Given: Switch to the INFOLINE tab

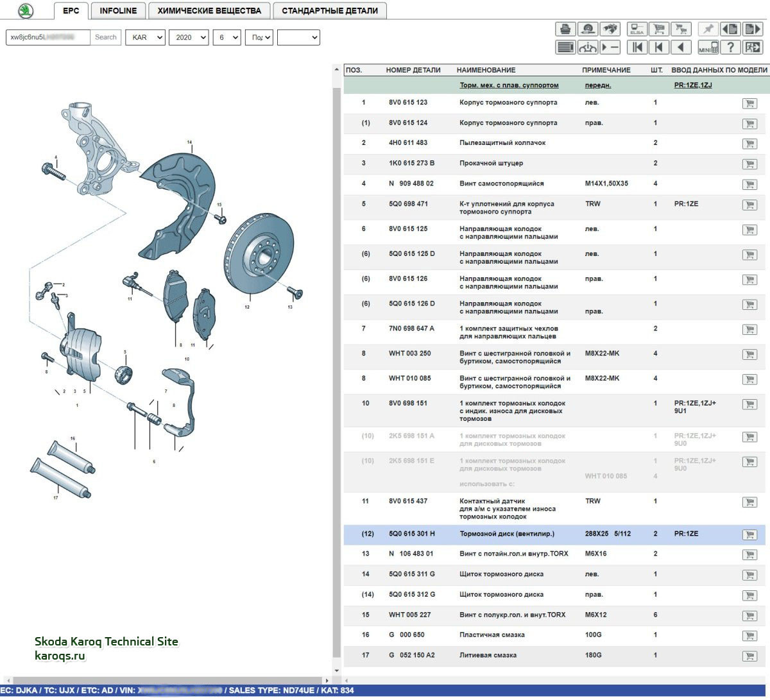Looking at the screenshot, I should pyautogui.click(x=118, y=10).
